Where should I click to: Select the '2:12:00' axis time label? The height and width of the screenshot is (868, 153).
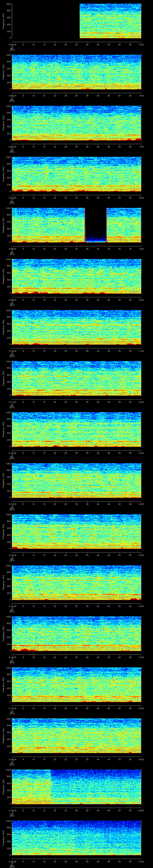[x=12, y=453]
